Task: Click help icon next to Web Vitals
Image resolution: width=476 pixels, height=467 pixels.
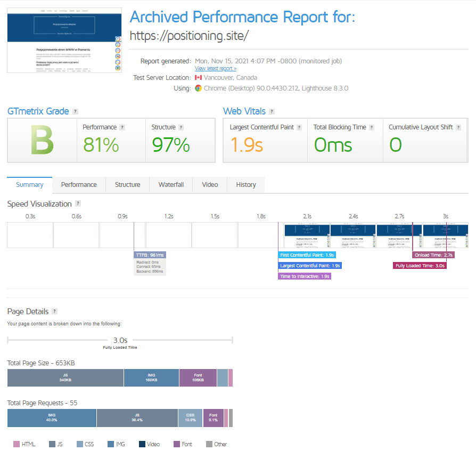Action: click(272, 111)
